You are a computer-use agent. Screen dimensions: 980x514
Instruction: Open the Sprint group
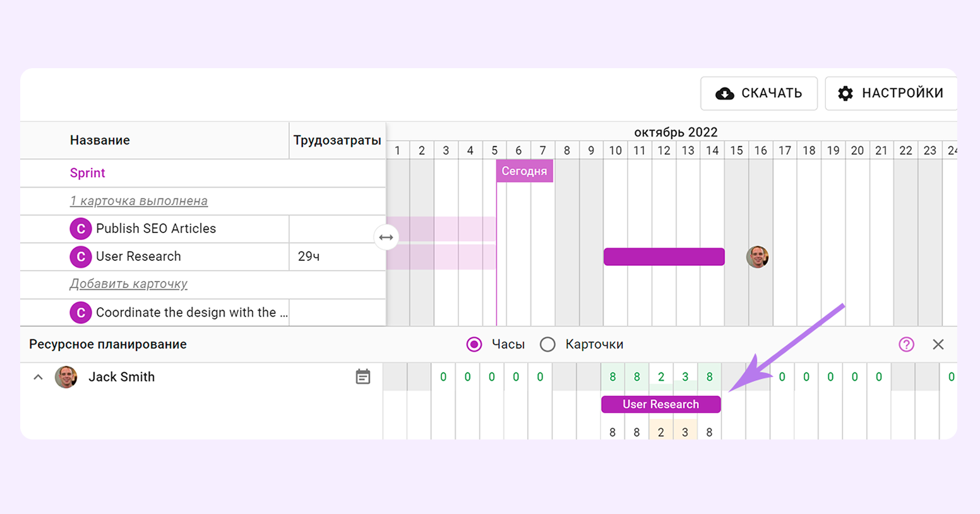[x=87, y=173]
